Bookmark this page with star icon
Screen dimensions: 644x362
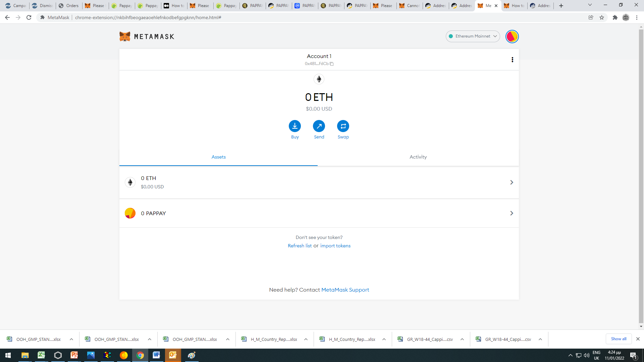click(x=602, y=17)
